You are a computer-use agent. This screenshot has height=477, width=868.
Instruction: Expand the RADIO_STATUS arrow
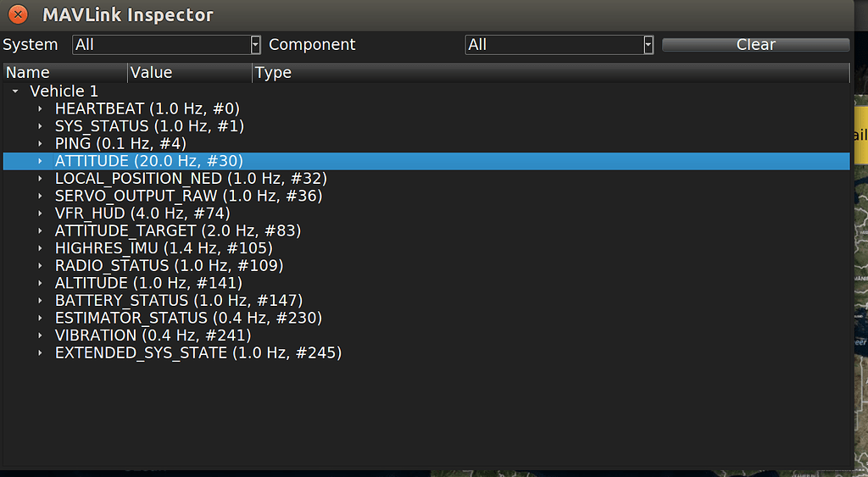[40, 266]
